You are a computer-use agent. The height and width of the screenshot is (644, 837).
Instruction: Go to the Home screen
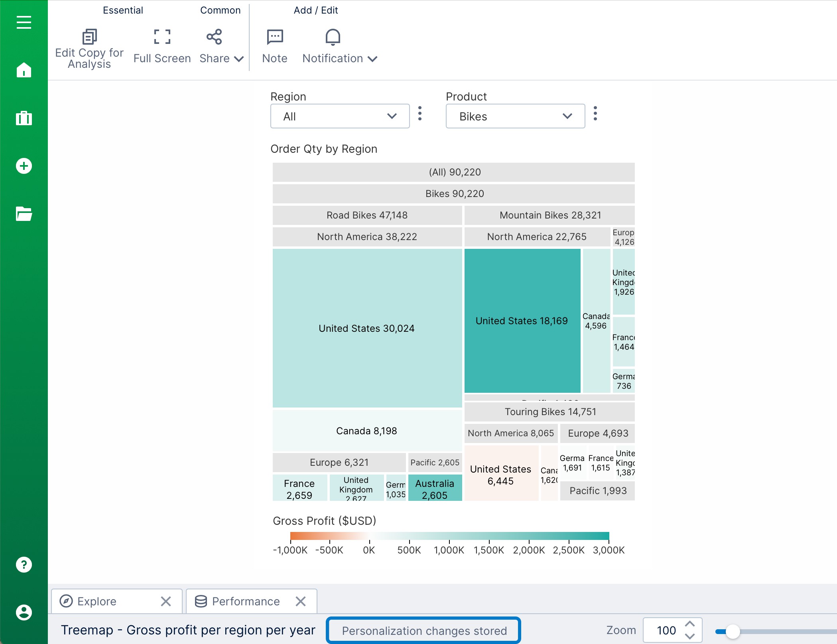[24, 71]
